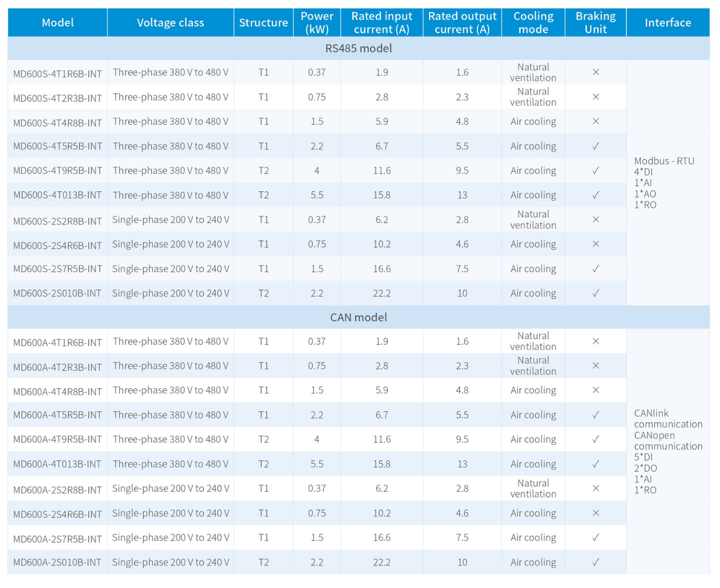This screenshot has height=588, width=720.
Task: Click the checkmark in the MD600A-2S010B-INT row
Action: pos(595,562)
